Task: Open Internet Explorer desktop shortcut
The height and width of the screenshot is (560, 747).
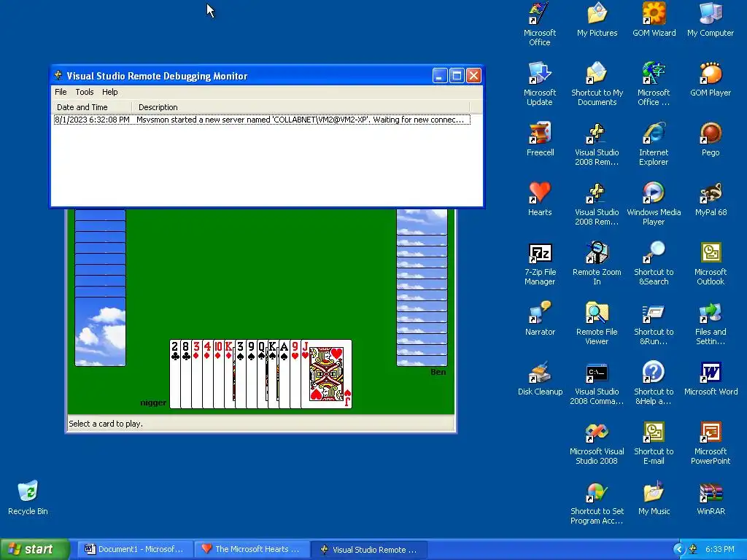Action: pyautogui.click(x=654, y=144)
